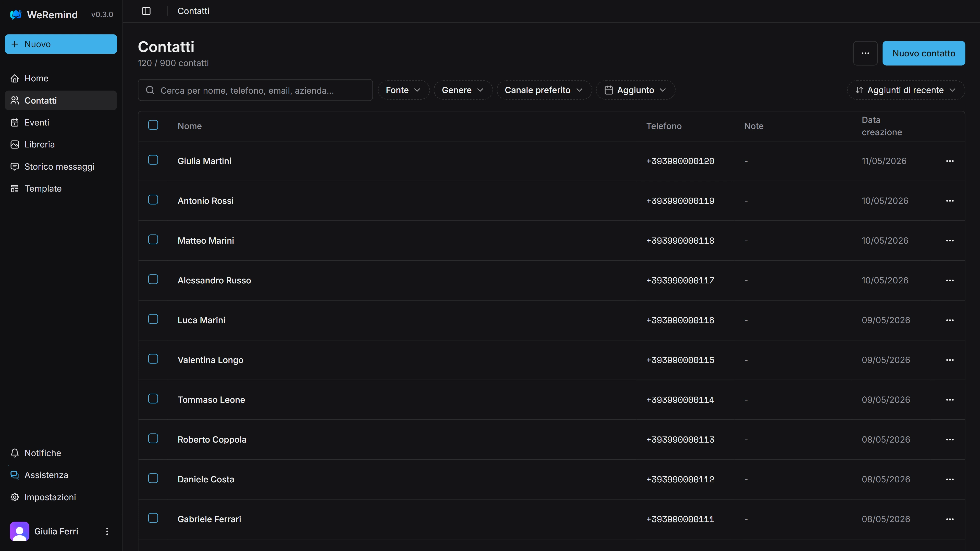The image size is (980, 551).
Task: Open Libreria in the sidebar
Action: [61, 144]
